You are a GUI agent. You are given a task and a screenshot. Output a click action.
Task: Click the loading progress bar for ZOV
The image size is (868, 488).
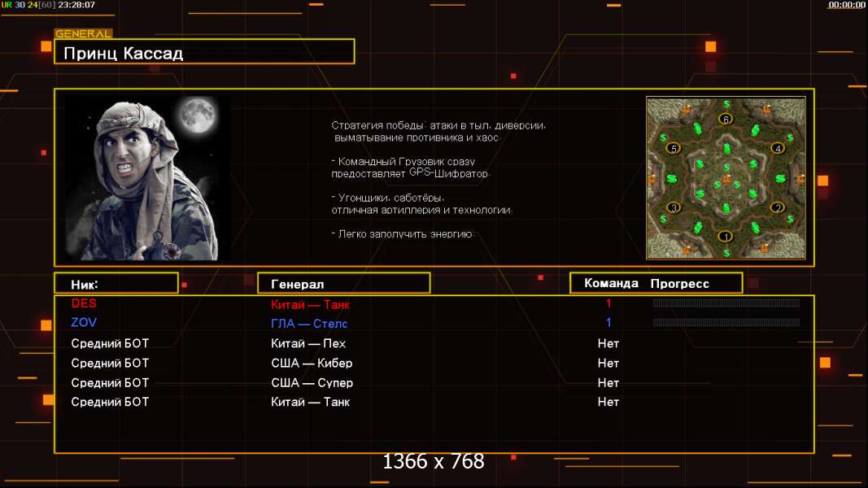click(726, 323)
